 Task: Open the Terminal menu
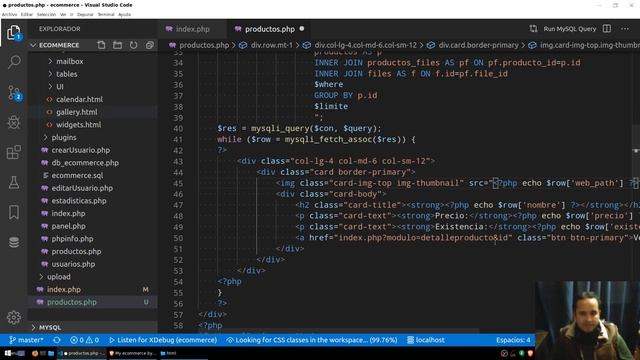click(106, 14)
